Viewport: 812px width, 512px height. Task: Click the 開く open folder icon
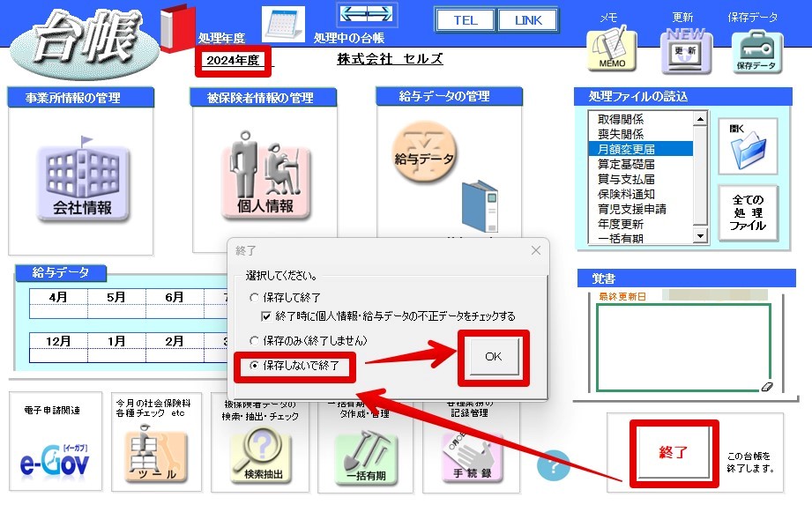(x=748, y=146)
